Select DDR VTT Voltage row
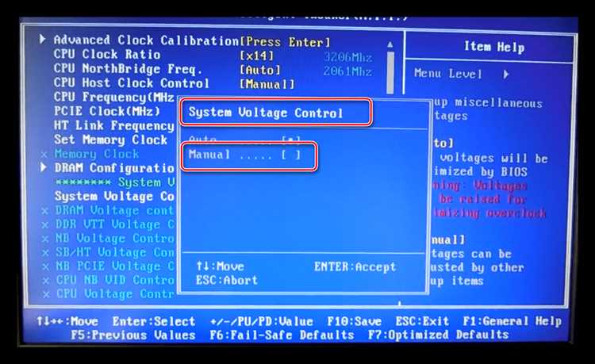Viewport: 595px width, 364px height. [x=115, y=224]
